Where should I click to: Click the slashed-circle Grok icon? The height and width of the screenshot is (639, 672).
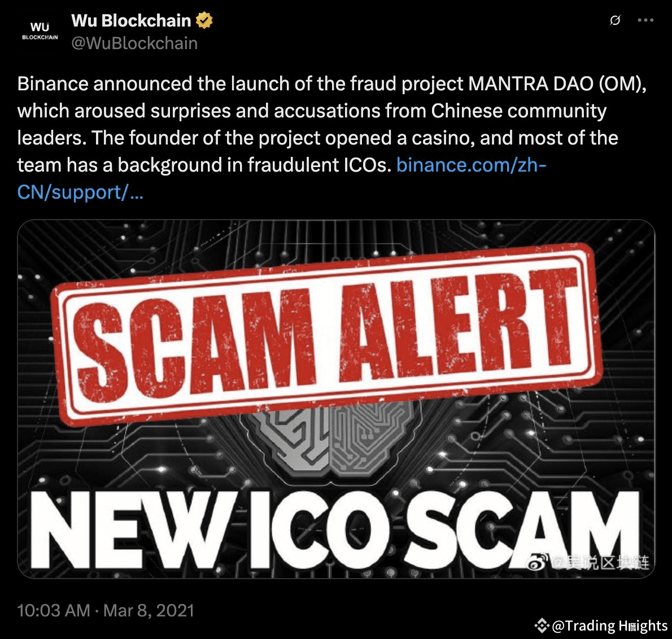click(x=615, y=20)
